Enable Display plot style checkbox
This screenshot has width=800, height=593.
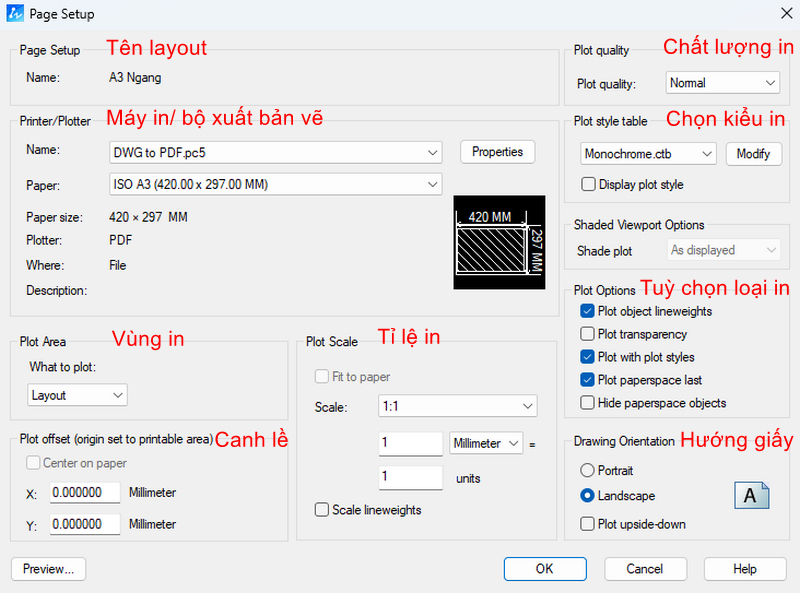click(588, 184)
